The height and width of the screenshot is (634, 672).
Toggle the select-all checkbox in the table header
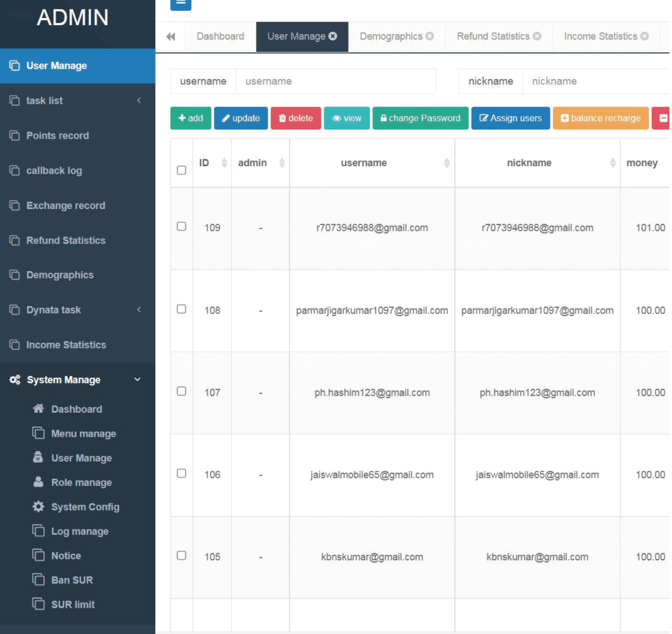(182, 170)
